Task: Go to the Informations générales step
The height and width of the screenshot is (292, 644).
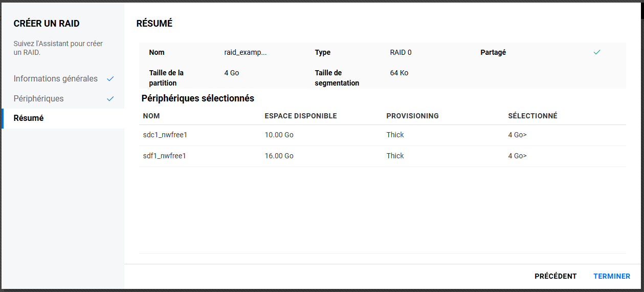Action: (55, 79)
